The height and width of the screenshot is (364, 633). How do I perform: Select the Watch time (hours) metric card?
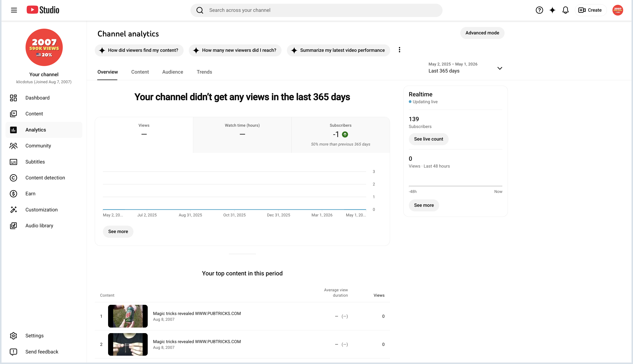(242, 135)
